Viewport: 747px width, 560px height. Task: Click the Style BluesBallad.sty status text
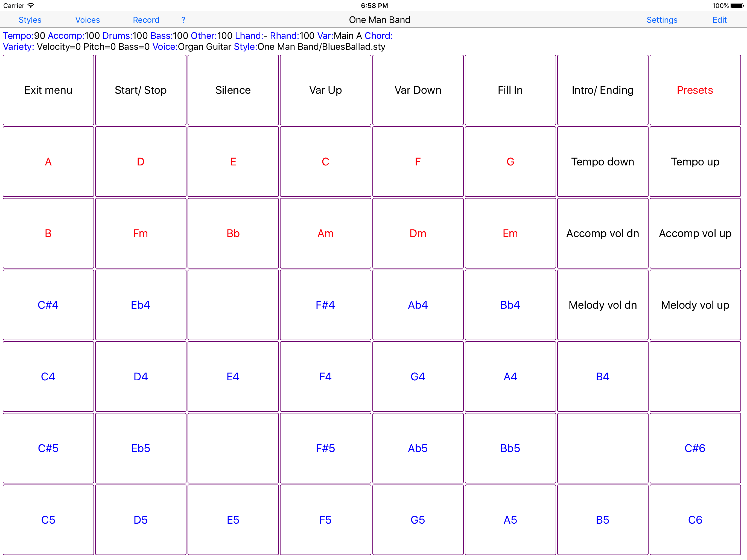click(309, 46)
